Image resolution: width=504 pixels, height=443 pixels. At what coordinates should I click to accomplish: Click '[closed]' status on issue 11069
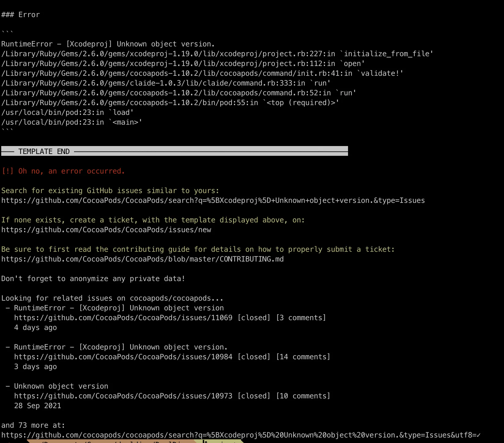pyautogui.click(x=254, y=318)
